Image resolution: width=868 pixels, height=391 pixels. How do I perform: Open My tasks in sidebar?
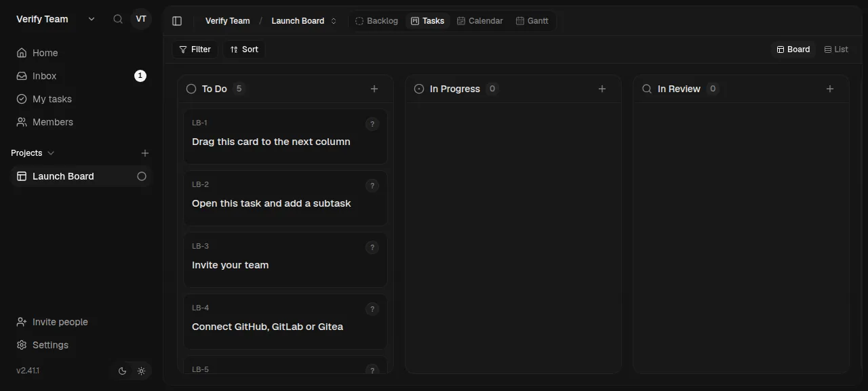pos(81,99)
